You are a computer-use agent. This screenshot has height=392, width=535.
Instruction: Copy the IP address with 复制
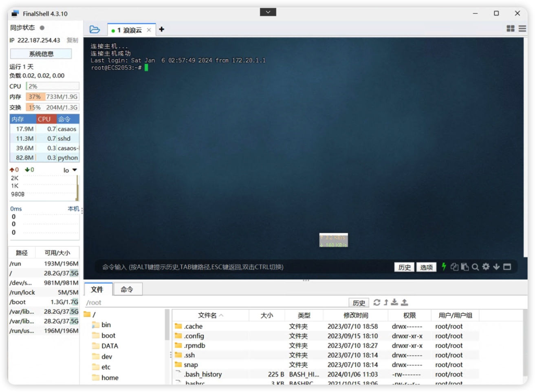tap(72, 40)
